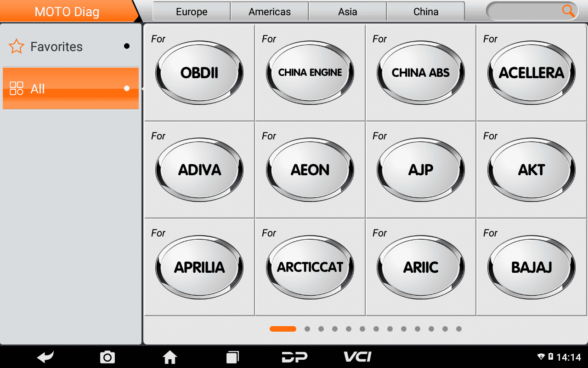Select the CHINA ENGINE brand icon
The height and width of the screenshot is (368, 588).
pyautogui.click(x=310, y=73)
